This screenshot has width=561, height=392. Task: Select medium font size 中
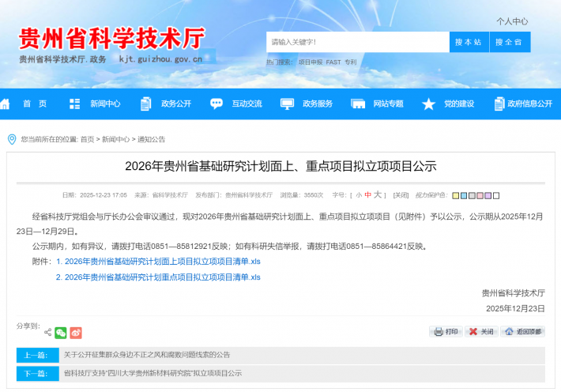[x=367, y=194]
